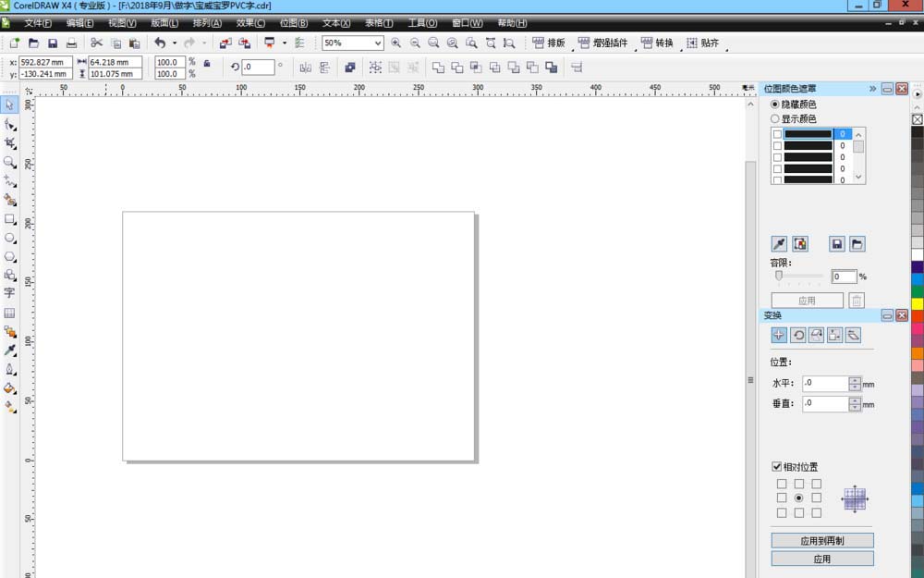Click the 增强插件 toolbar button

(x=602, y=43)
